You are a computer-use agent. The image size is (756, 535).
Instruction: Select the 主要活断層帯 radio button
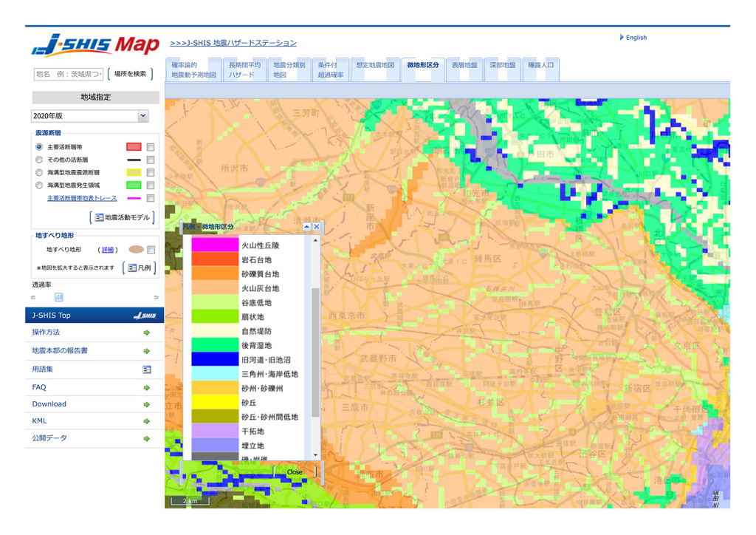[39, 146]
